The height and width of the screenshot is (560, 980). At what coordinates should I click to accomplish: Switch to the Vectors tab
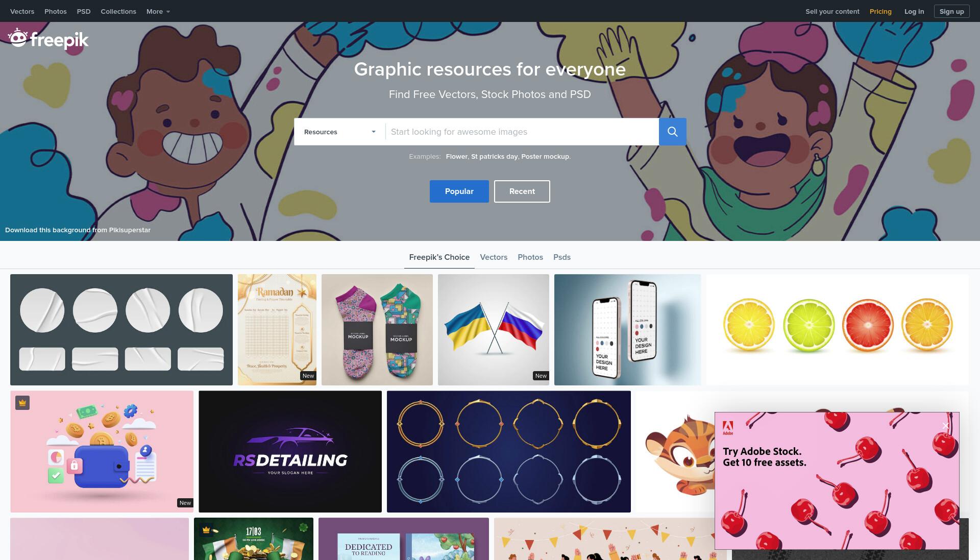493,257
